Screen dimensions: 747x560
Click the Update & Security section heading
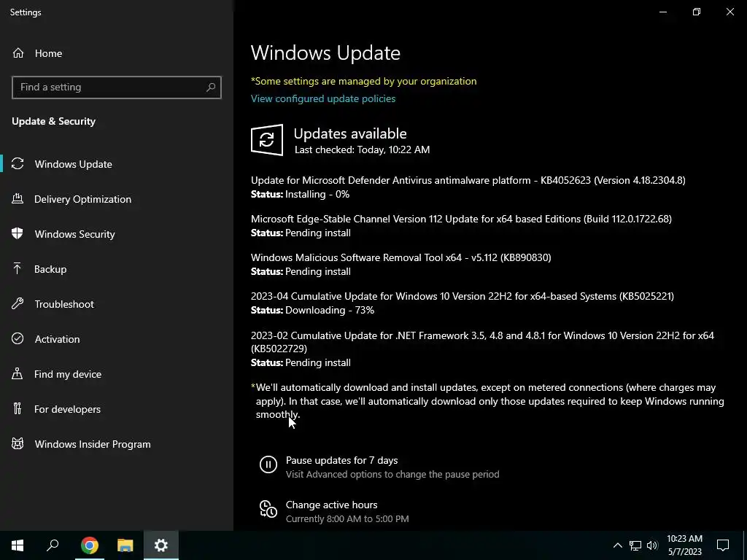point(54,121)
